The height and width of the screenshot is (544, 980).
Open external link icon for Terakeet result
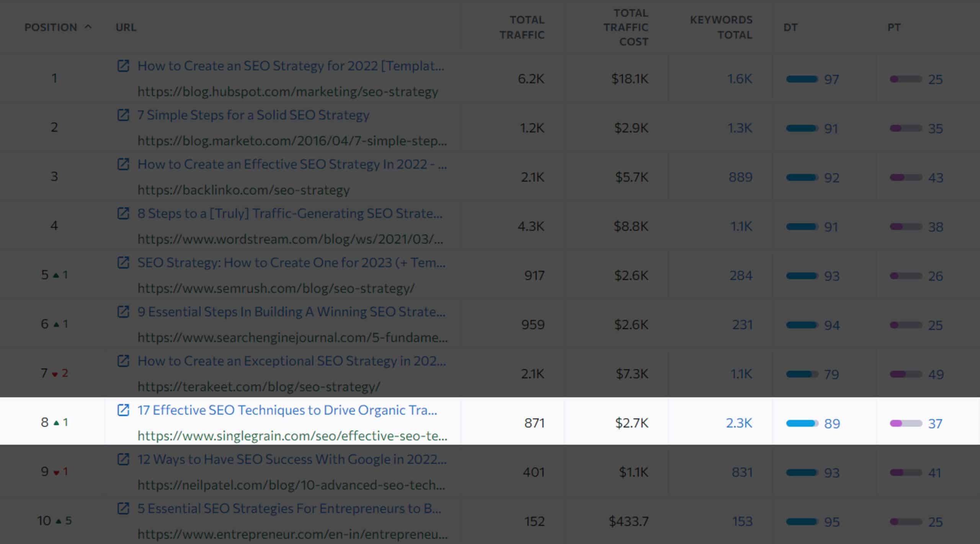tap(123, 361)
